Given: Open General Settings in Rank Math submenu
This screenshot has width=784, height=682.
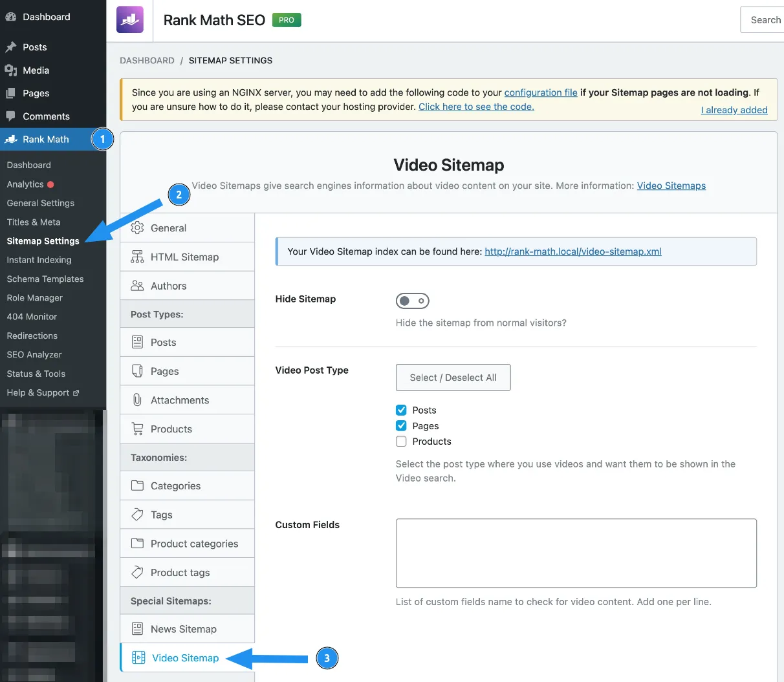Looking at the screenshot, I should 41,203.
